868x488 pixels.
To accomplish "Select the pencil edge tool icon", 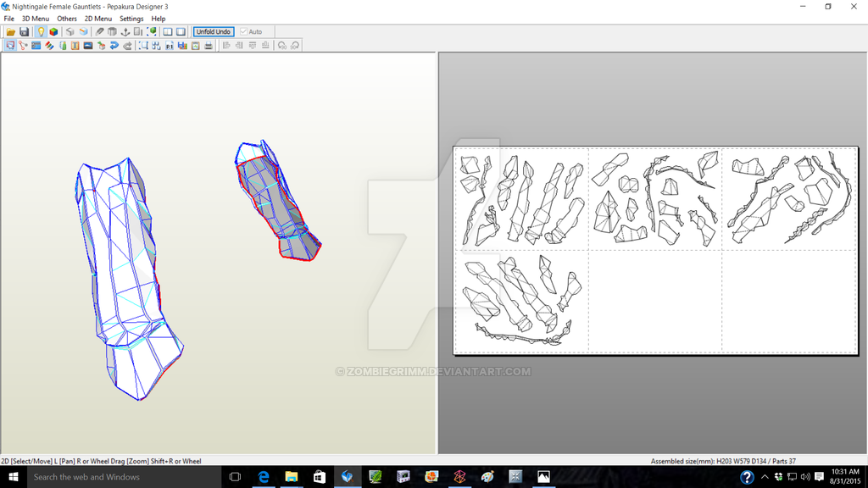I will pos(100,32).
